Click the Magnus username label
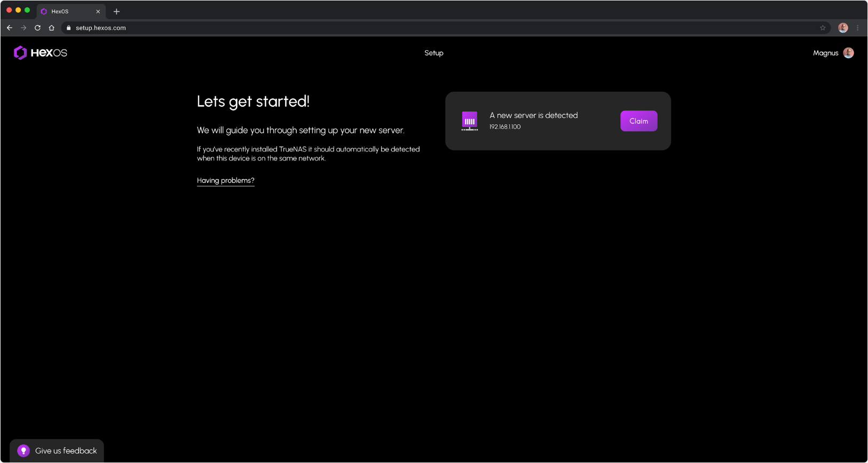Viewport: 868px width, 463px height. pyautogui.click(x=825, y=53)
